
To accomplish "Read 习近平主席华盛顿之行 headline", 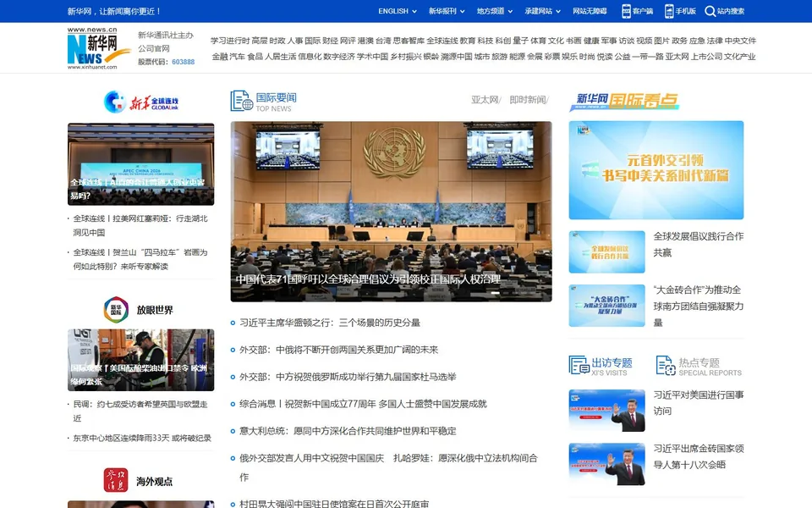I will pos(329,323).
